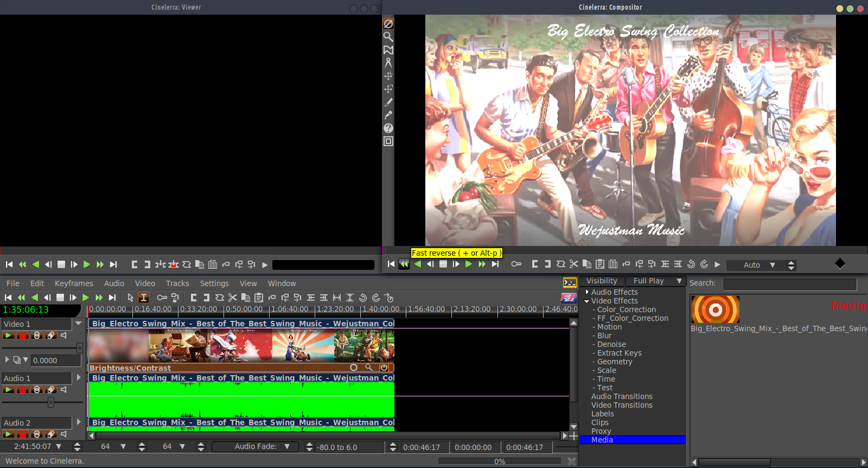The height and width of the screenshot is (468, 868).
Task: Pick the Crop tool in Compositor sidebar
Action: pyautogui.click(x=388, y=102)
